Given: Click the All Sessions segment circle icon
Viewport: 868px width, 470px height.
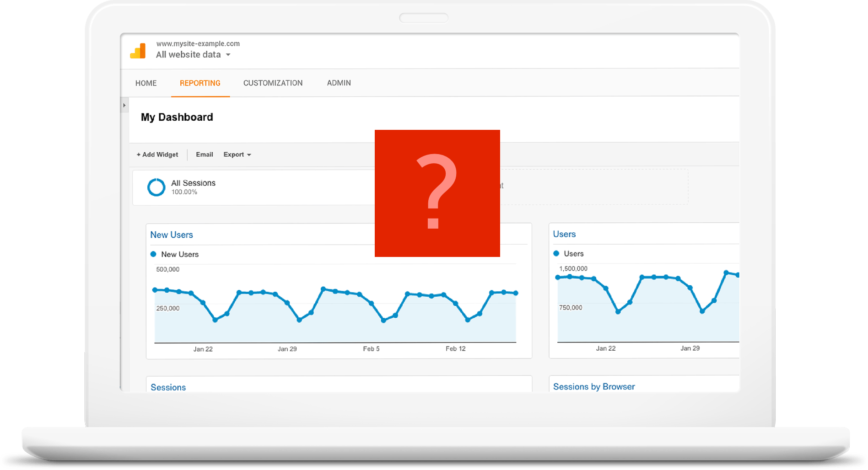Looking at the screenshot, I should click(156, 187).
